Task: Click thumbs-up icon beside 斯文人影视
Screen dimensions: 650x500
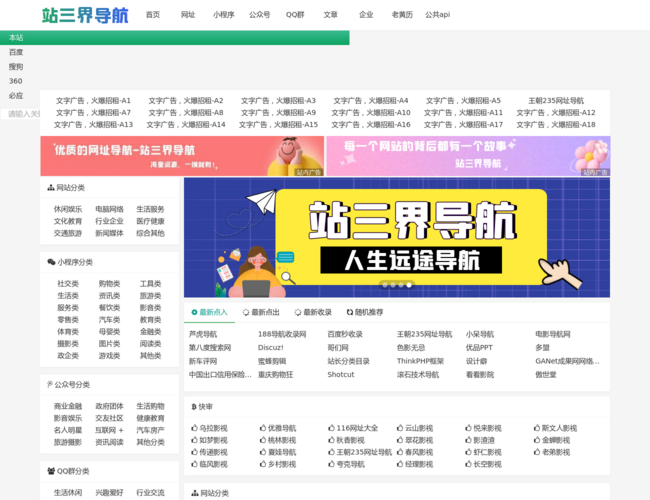Action: [x=537, y=428]
